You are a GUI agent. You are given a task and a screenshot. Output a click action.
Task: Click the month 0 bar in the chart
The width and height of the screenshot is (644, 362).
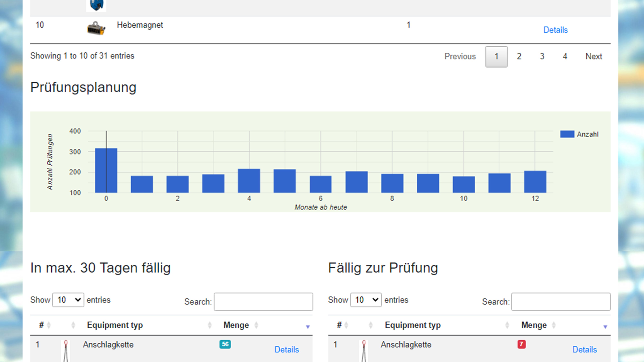[x=106, y=170]
